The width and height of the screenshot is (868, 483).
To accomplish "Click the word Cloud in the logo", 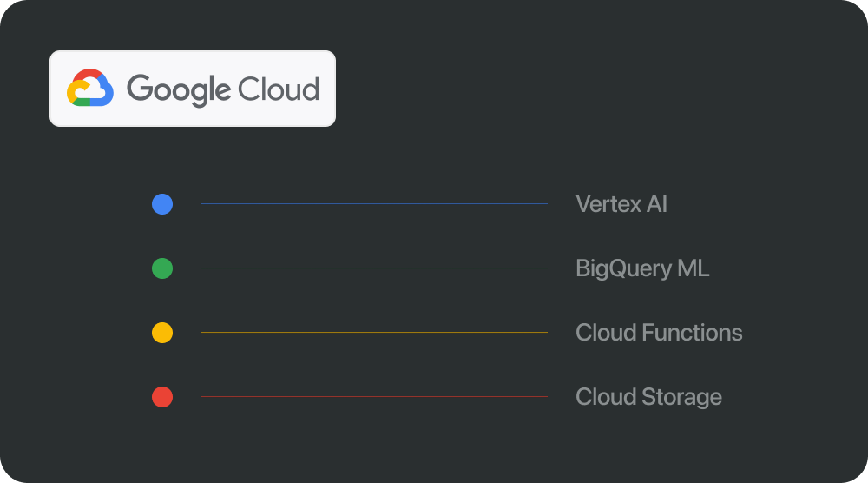I will point(279,89).
